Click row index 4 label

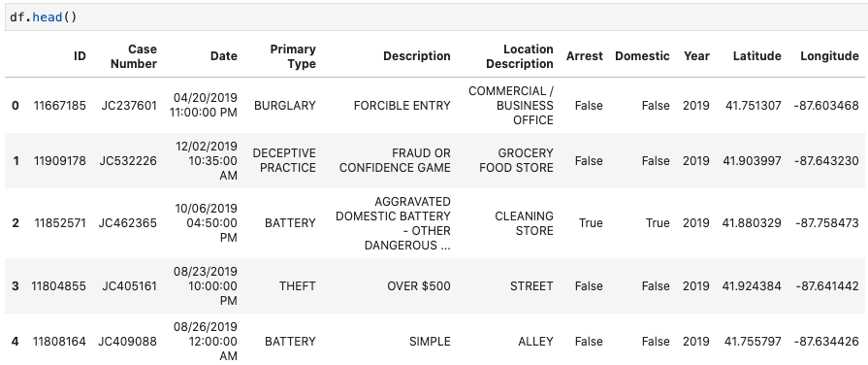15,341
